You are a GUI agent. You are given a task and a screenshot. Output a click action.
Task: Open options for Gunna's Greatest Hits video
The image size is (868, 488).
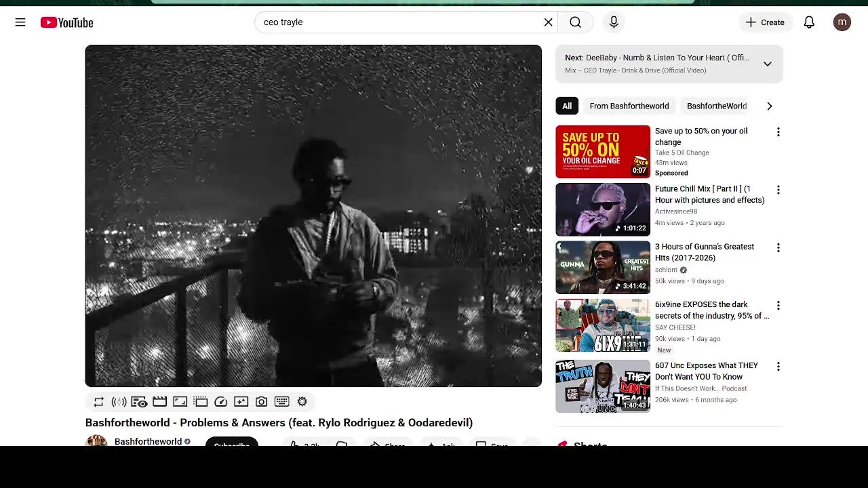click(x=778, y=248)
